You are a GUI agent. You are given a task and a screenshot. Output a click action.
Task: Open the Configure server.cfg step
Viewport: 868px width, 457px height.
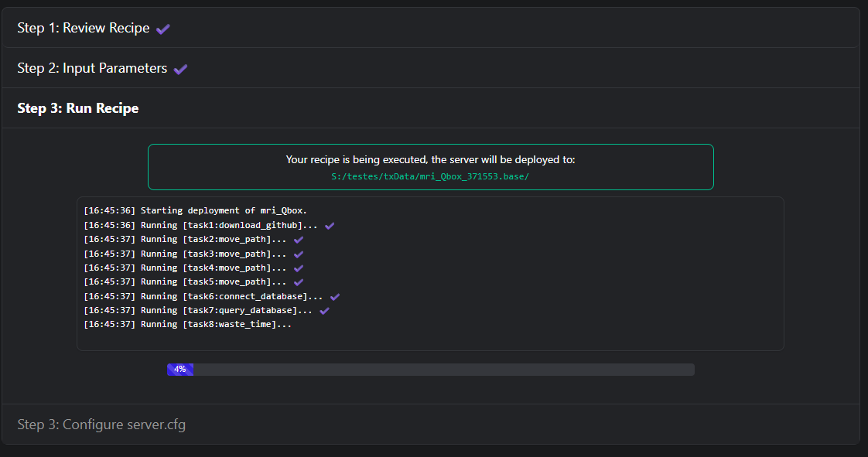pyautogui.click(x=101, y=425)
